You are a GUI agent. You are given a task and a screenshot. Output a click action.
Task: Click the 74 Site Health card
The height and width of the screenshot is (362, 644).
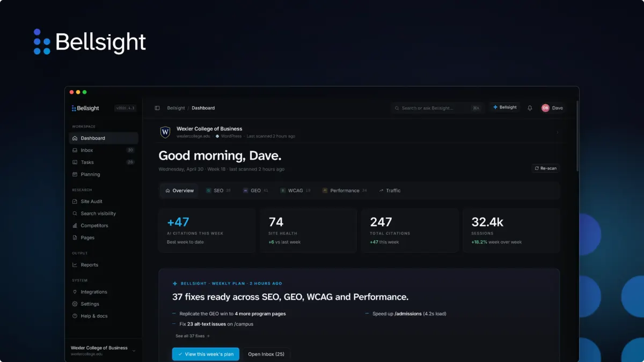[x=308, y=230]
